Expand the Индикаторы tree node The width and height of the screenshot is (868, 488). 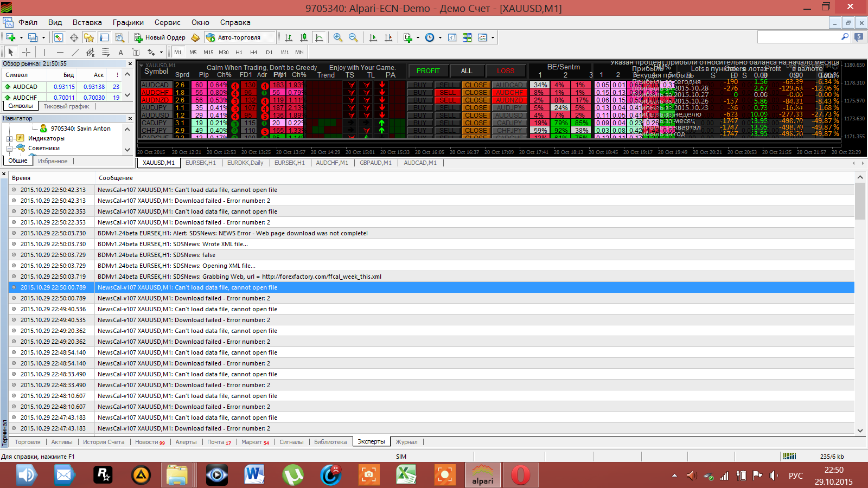[x=9, y=139]
